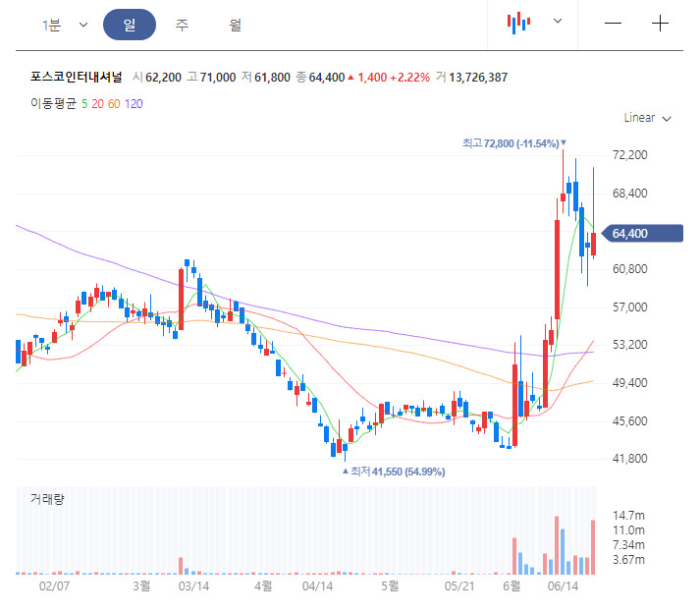700x612 pixels.
Task: Click the 60,800 price axis label
Action: 630,269
